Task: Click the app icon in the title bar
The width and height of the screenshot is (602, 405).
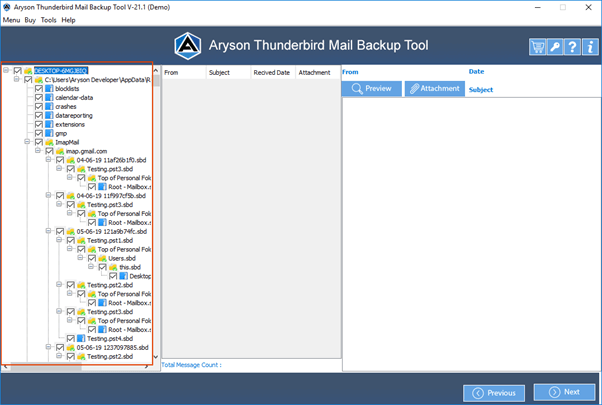Action: pyautogui.click(x=7, y=7)
